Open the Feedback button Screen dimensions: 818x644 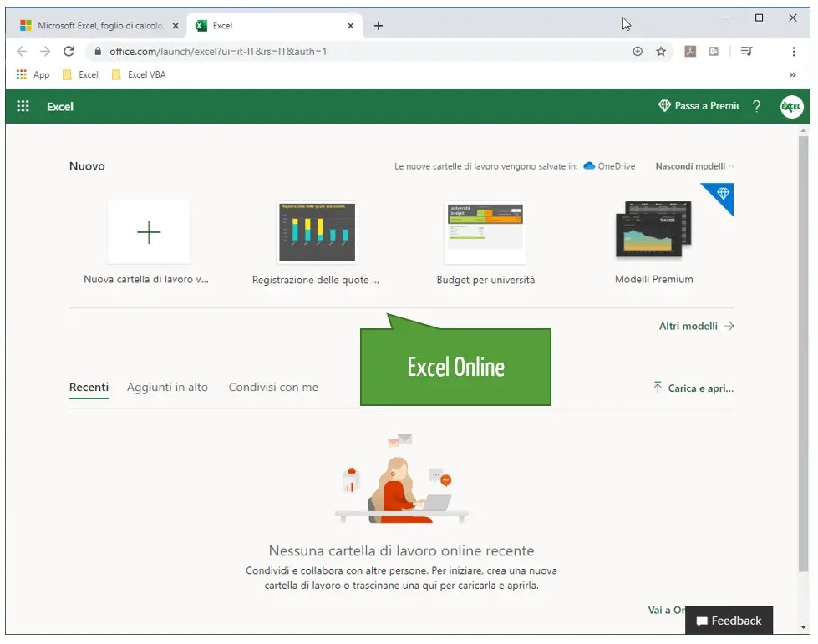[x=729, y=621]
